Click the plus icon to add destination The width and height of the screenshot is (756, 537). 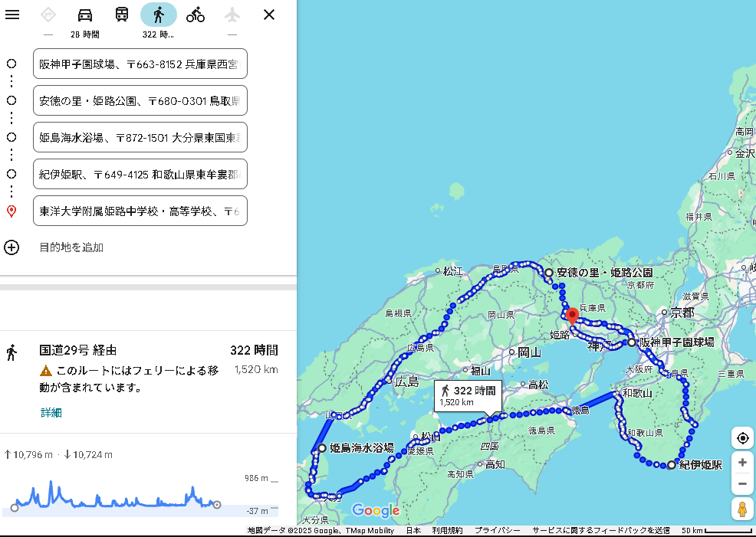click(x=12, y=247)
